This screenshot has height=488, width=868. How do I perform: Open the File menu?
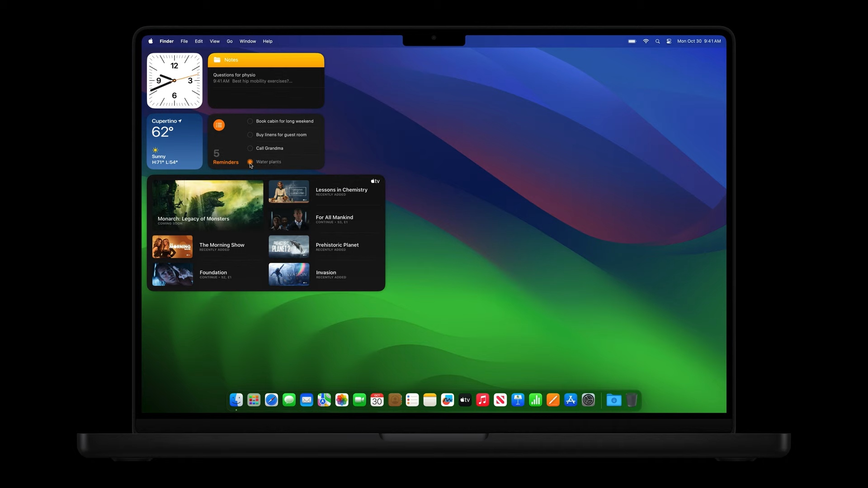pos(184,41)
